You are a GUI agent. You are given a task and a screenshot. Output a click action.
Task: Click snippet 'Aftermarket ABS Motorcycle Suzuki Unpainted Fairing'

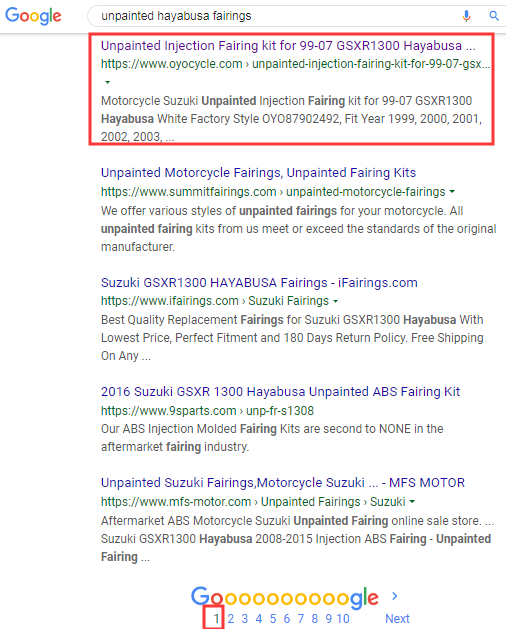click(297, 539)
